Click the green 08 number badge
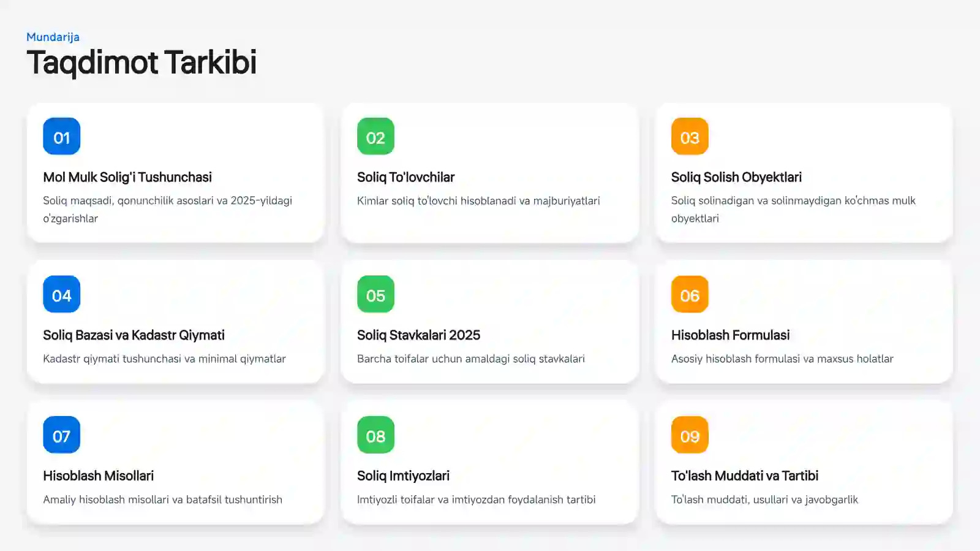 (375, 435)
